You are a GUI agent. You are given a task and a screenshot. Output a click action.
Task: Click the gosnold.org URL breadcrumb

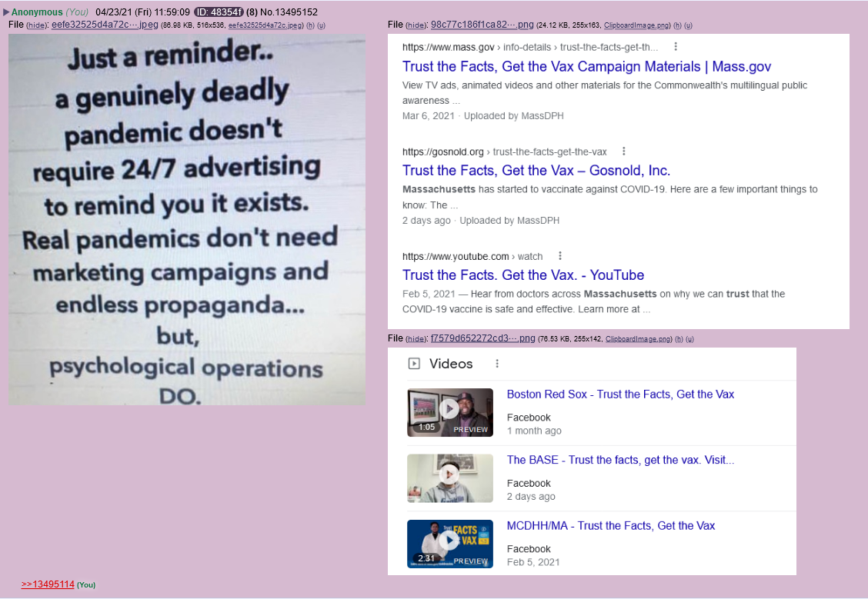tap(504, 151)
